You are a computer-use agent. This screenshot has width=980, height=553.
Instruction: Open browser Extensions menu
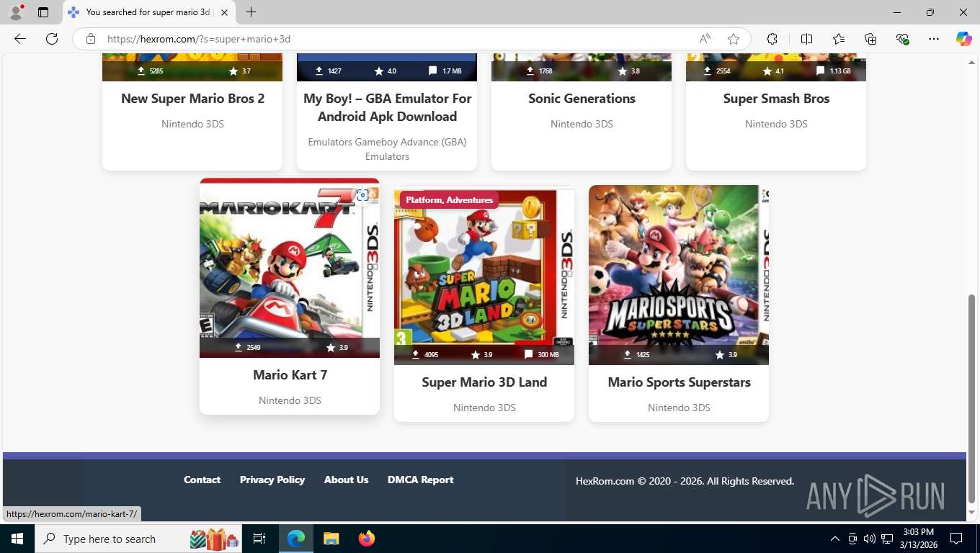pos(772,39)
